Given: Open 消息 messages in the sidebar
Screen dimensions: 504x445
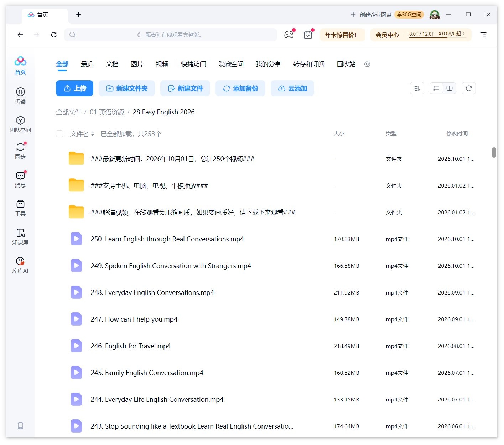Looking at the screenshot, I should [x=20, y=179].
